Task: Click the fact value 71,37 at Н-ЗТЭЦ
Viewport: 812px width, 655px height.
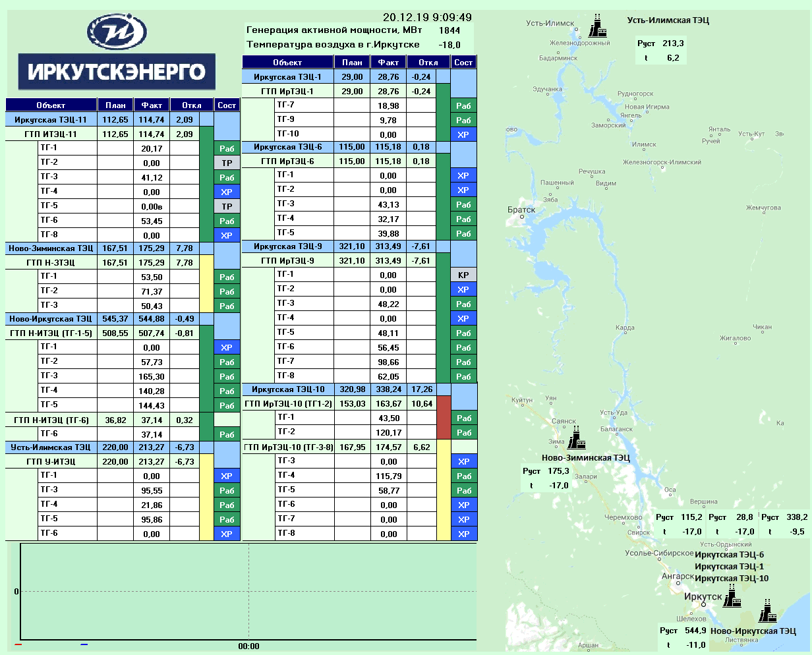Action: [x=152, y=292]
